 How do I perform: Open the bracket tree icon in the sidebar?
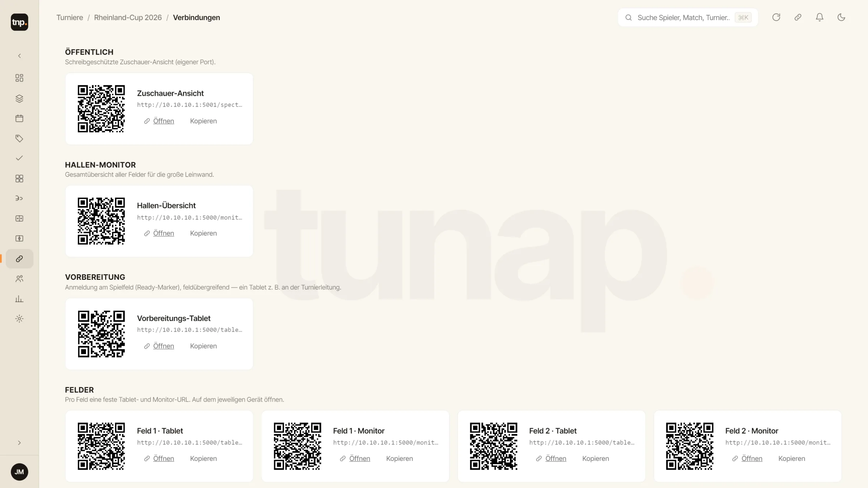[x=20, y=198]
